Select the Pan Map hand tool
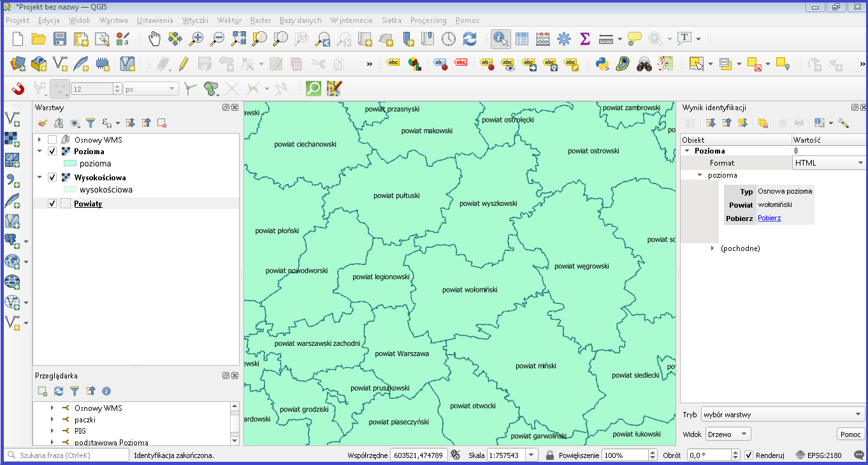Viewport: 868px width, 465px height. pyautogui.click(x=154, y=39)
